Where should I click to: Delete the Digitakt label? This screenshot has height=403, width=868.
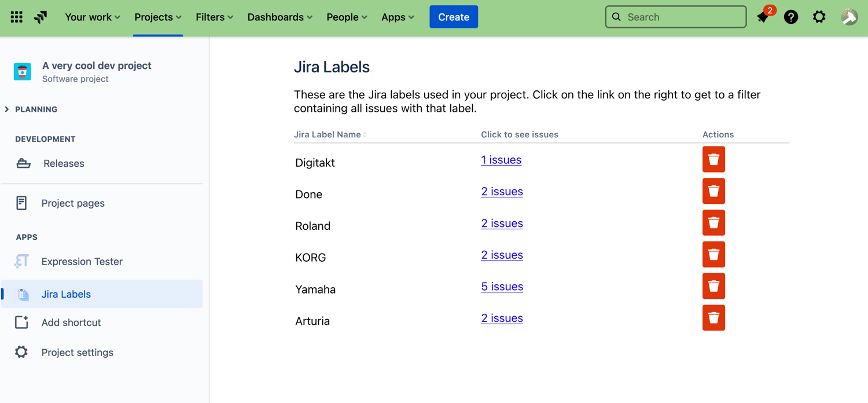pyautogui.click(x=713, y=160)
